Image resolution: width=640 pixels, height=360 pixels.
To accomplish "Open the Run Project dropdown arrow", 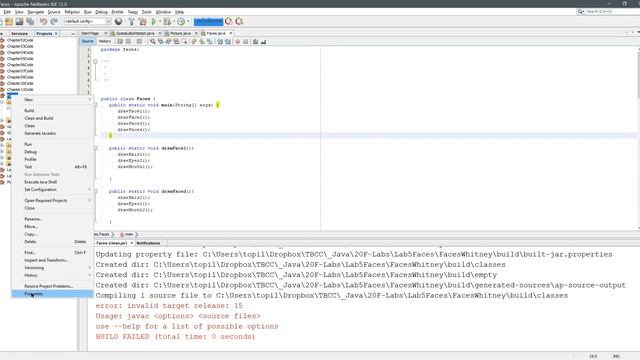I will 160,21.
